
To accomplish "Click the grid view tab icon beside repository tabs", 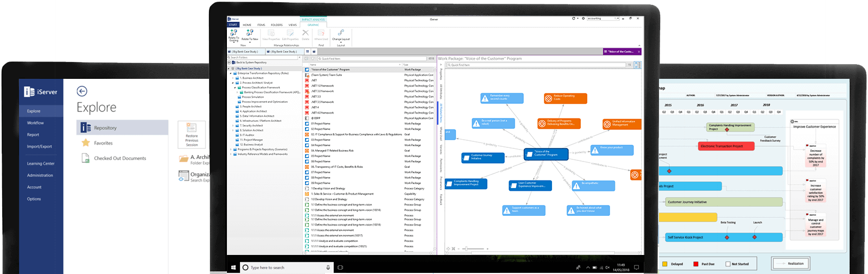I will point(307,52).
